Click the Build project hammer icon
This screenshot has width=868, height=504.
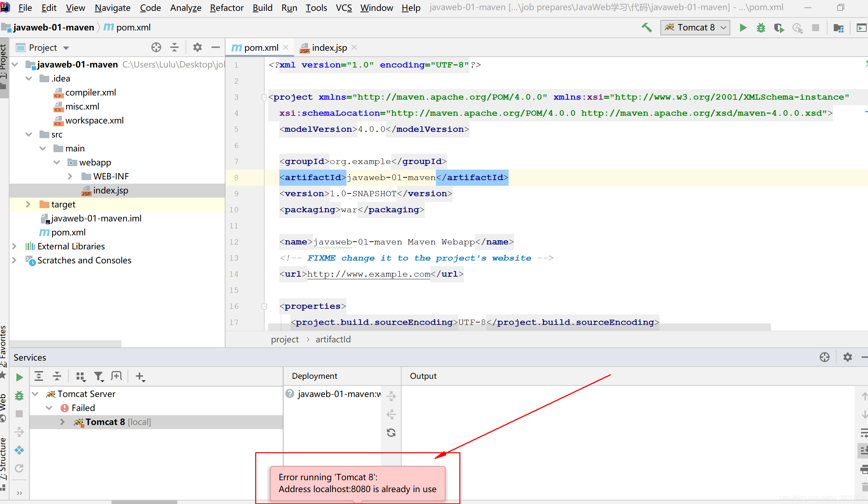[647, 28]
